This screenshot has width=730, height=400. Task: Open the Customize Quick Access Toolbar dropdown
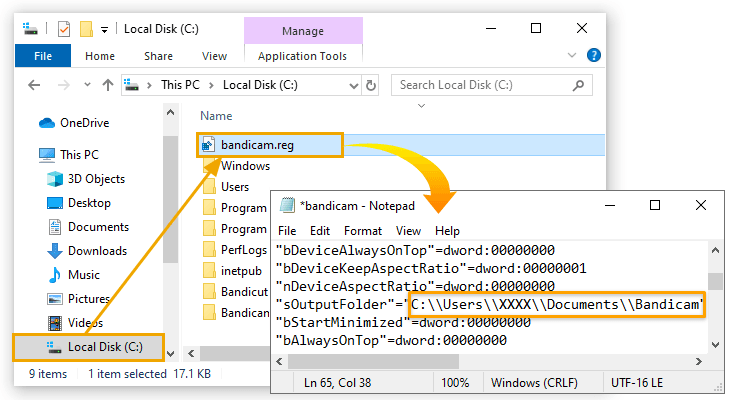pos(105,30)
